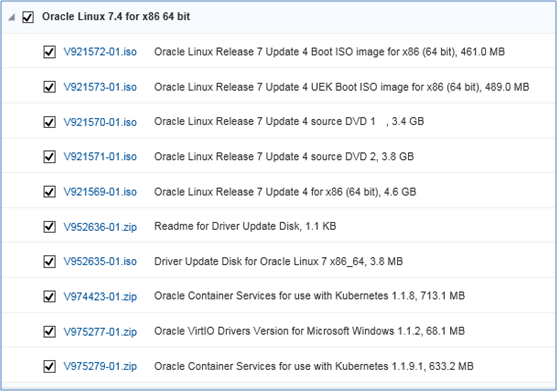Download V974423-01.zip Kubernetes 1.1.8 link
The image size is (558, 391).
100,296
